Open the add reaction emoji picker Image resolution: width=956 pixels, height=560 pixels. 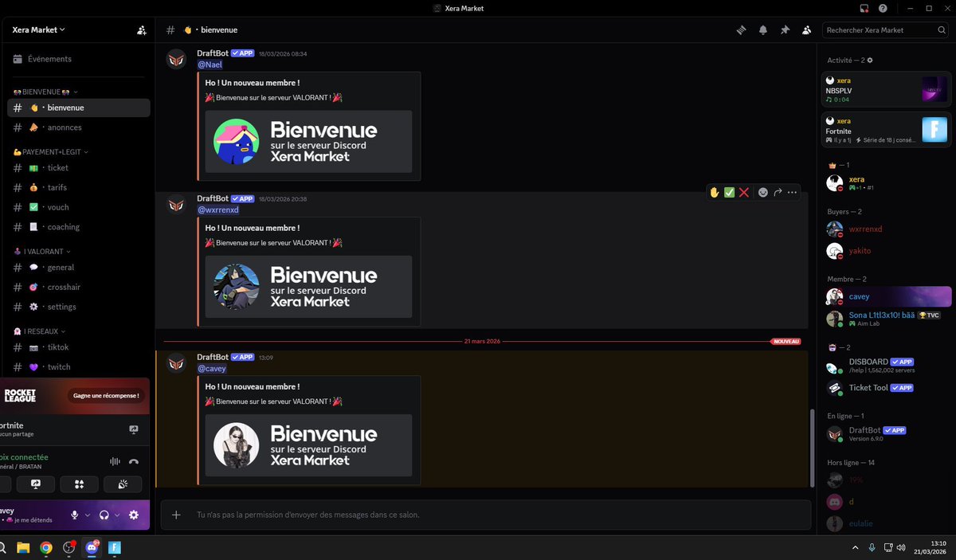pyautogui.click(x=763, y=192)
